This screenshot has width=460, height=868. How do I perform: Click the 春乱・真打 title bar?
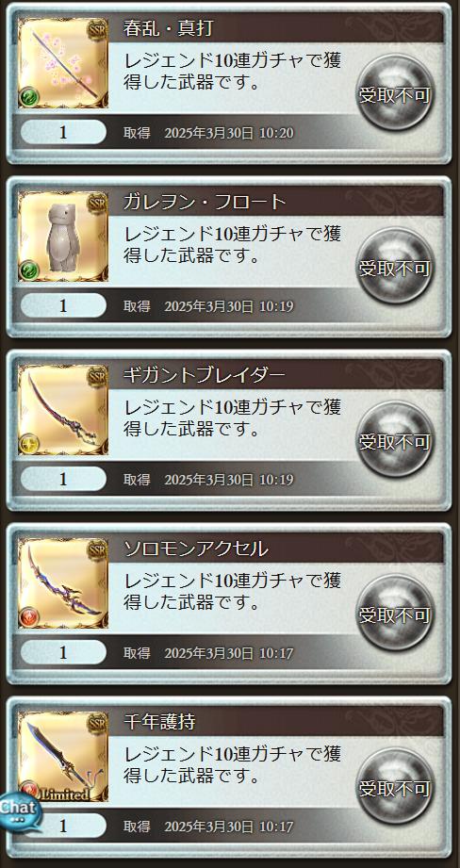(277, 28)
